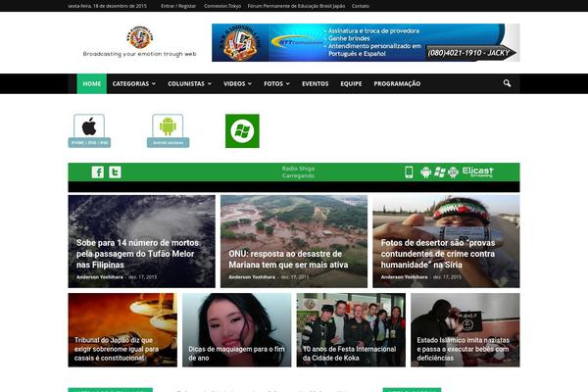Open the Android app download icon

pos(168,130)
